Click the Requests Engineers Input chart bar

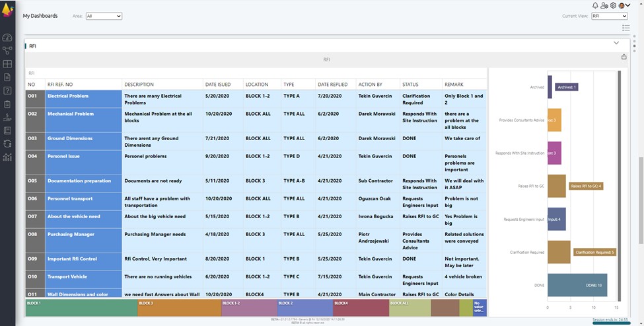[557, 219]
